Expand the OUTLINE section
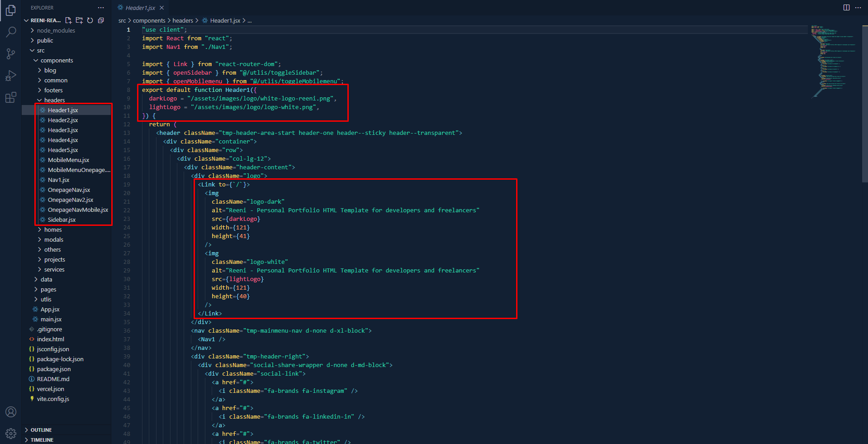Viewport: 868px width, 444px height. click(x=41, y=430)
